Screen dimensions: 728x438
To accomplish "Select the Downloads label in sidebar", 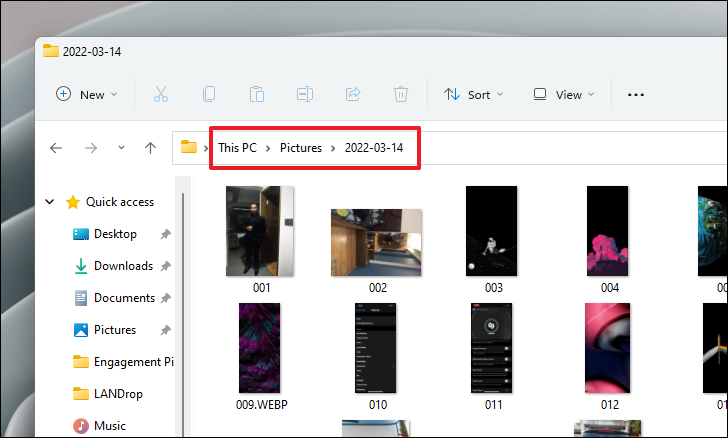I will tap(124, 266).
